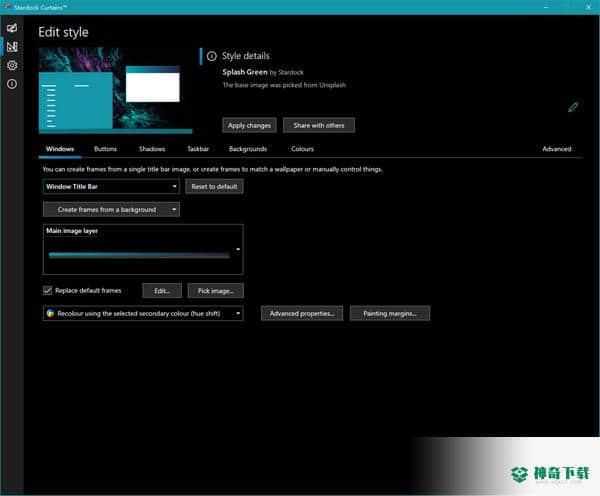Screen dimensions: 600x496
Task: Click Reset to default button
Action: 214,186
